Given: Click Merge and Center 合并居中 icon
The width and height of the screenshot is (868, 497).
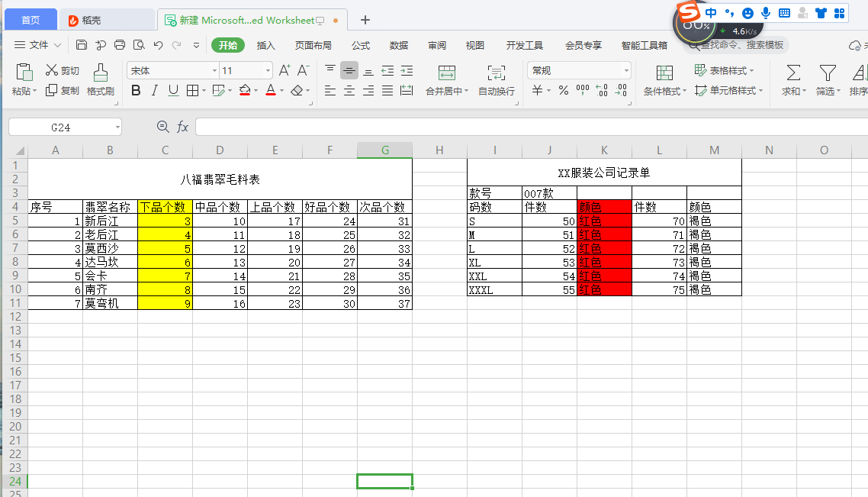Looking at the screenshot, I should click(447, 73).
